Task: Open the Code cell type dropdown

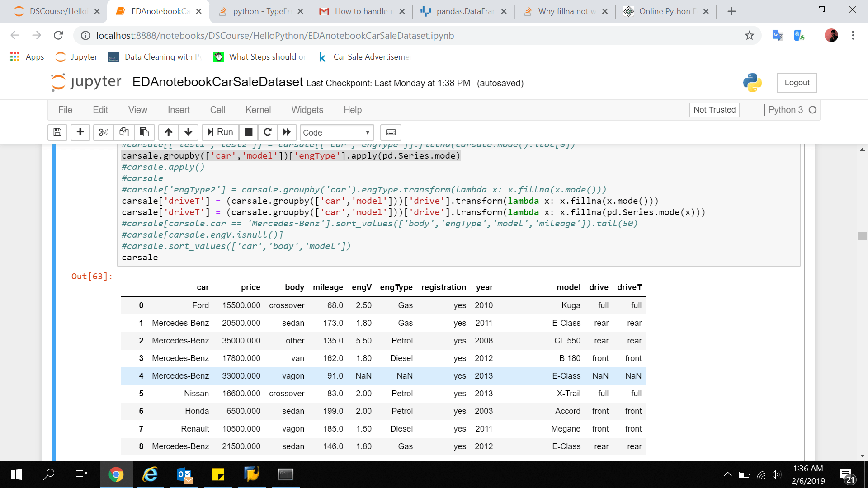Action: [x=336, y=132]
